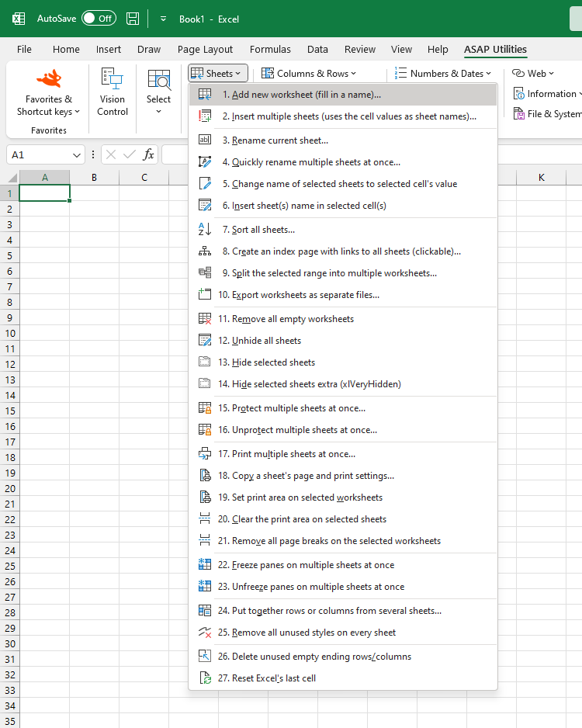Click the Reset Excel's last cell icon
582x728 pixels.
pyautogui.click(x=205, y=678)
